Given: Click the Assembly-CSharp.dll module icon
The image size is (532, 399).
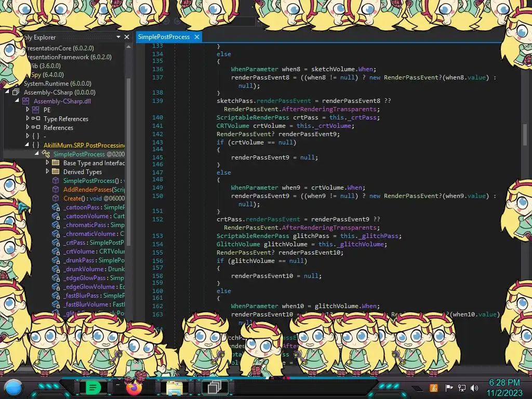Looking at the screenshot, I should click(x=26, y=101).
